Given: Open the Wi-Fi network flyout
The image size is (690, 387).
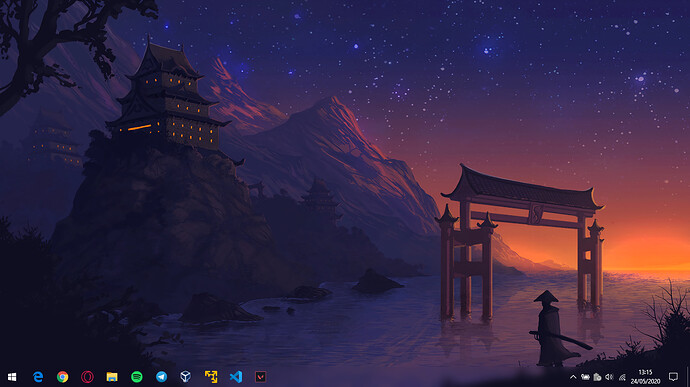Looking at the screenshot, I should pyautogui.click(x=622, y=377).
